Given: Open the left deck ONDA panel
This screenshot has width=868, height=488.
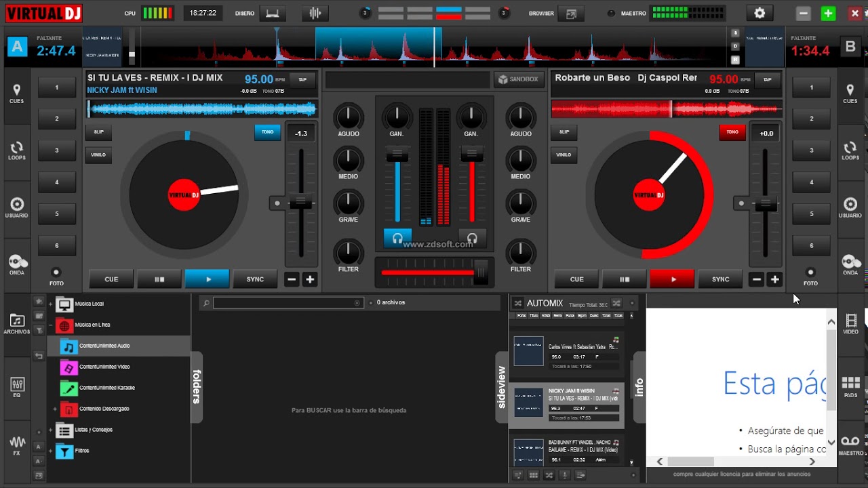Looking at the screenshot, I should point(16,265).
